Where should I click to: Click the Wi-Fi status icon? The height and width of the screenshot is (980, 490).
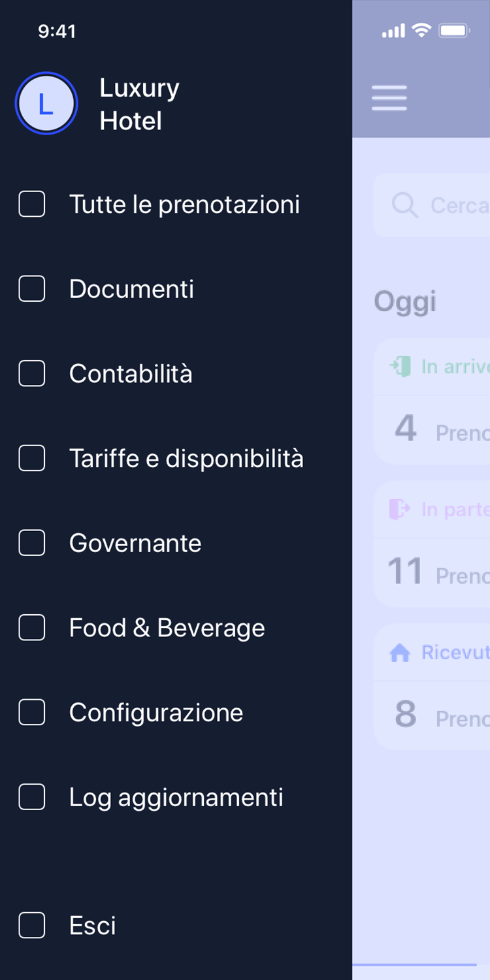click(422, 30)
